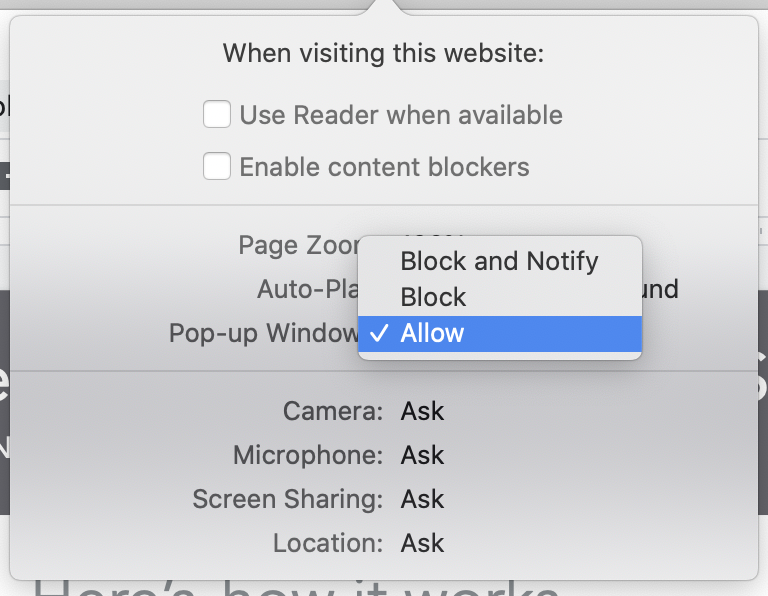Click the Microphone label

(307, 456)
